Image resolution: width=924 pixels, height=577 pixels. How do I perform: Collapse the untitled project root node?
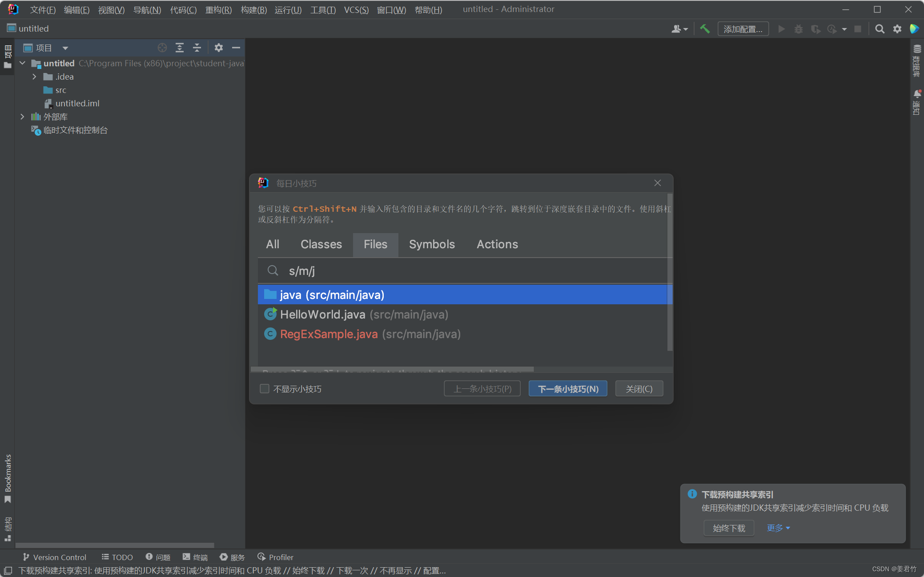tap(23, 63)
